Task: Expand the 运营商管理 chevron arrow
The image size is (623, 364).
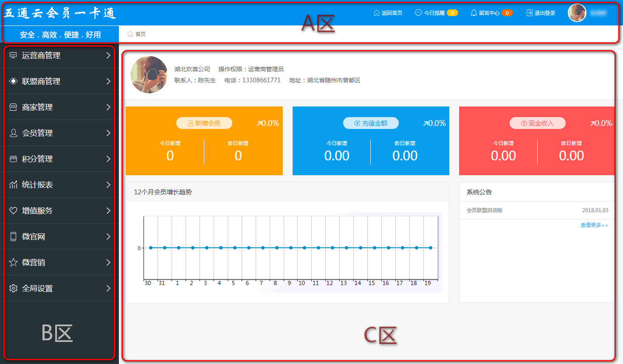Action: tap(108, 56)
